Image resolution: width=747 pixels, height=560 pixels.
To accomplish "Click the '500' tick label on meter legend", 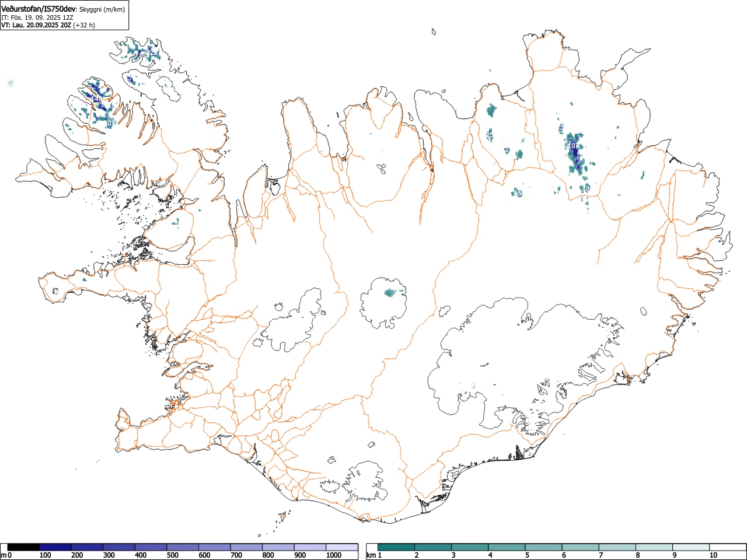I will pyautogui.click(x=172, y=555).
